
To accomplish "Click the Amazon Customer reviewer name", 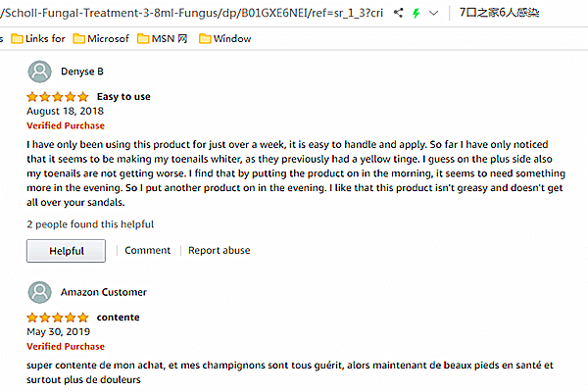I will (103, 292).
